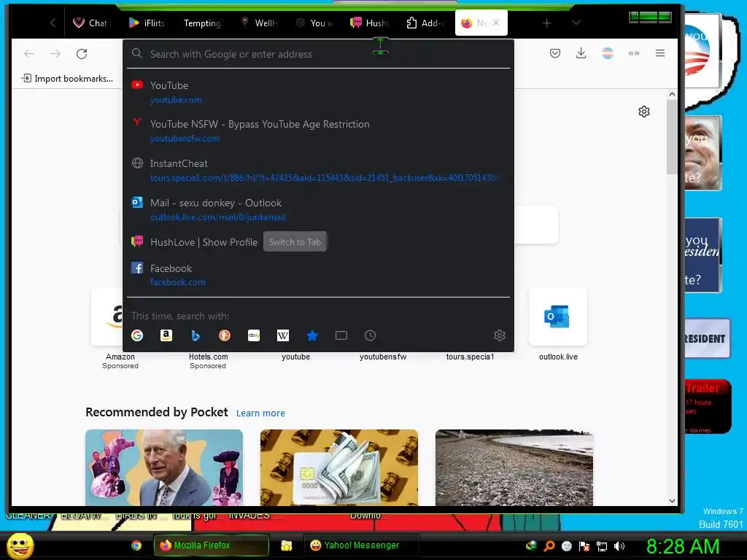
Task: Search this time with Bing icon
Action: point(196,335)
